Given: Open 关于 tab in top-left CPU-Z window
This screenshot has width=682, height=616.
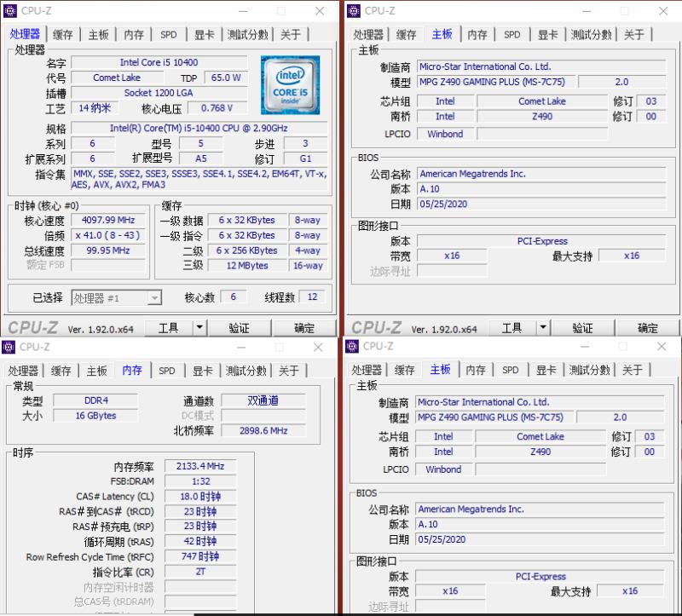Looking at the screenshot, I should coord(290,34).
